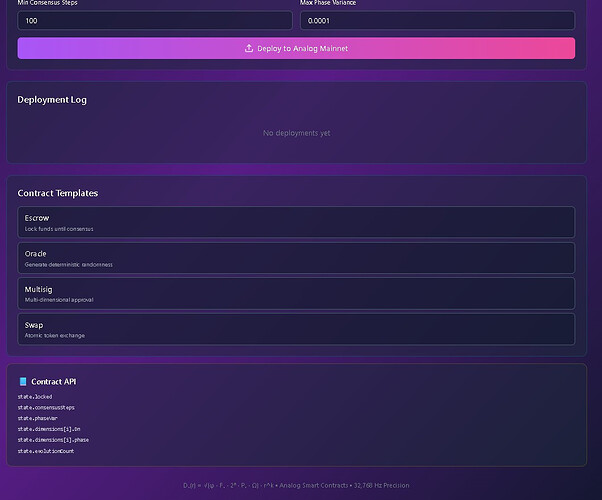The image size is (602, 500).
Task: Click the state.locked API entry
Action: (35, 397)
